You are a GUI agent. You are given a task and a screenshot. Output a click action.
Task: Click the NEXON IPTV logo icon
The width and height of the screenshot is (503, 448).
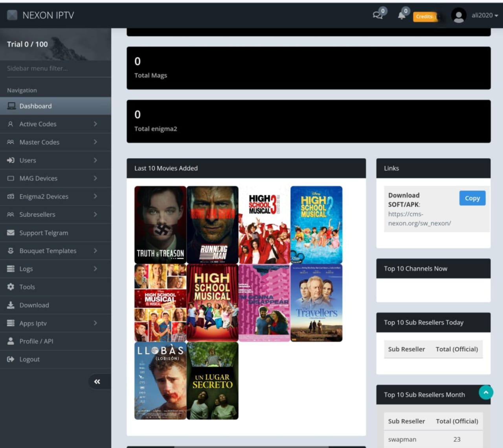(12, 15)
